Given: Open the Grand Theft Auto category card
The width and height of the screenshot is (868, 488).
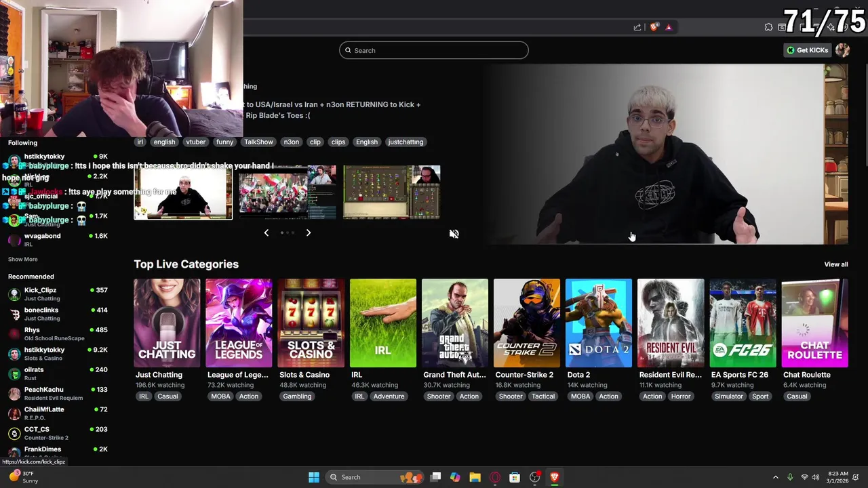Looking at the screenshot, I should (x=455, y=323).
